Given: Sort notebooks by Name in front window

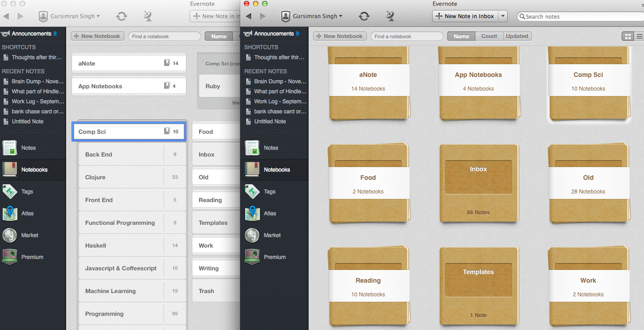Looking at the screenshot, I should (x=461, y=36).
